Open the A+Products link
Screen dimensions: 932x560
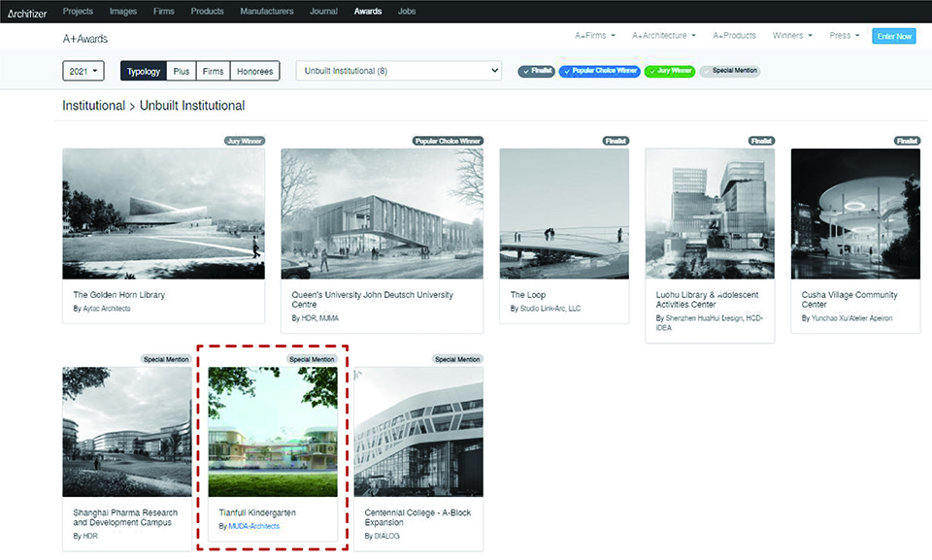[x=734, y=36]
